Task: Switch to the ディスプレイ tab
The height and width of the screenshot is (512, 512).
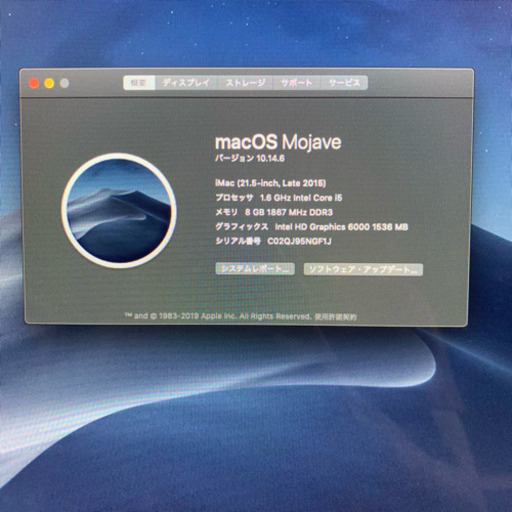Action: pyautogui.click(x=186, y=83)
